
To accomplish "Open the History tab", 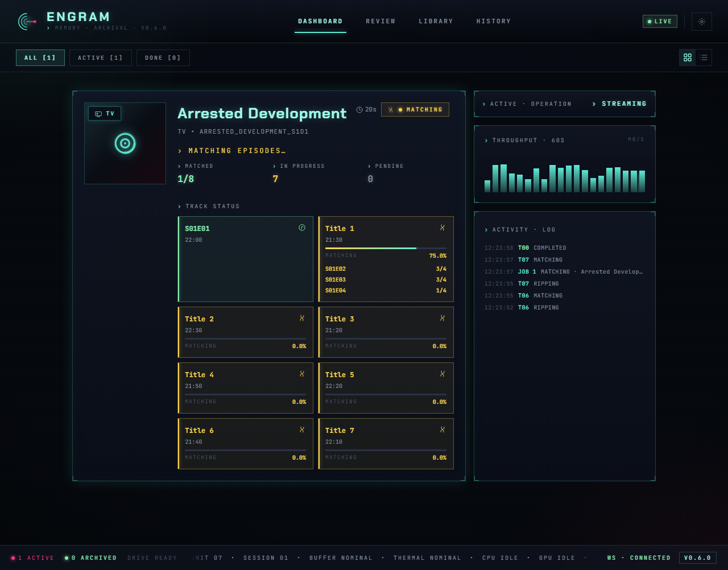I will coord(494,22).
